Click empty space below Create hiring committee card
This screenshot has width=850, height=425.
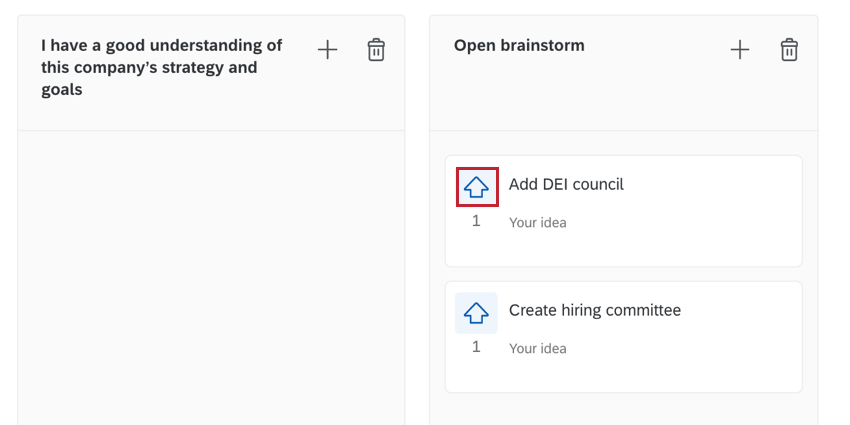[623, 408]
